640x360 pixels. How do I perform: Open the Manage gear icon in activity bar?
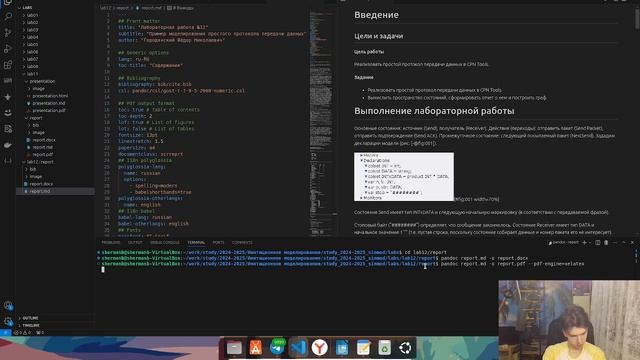(x=8, y=322)
